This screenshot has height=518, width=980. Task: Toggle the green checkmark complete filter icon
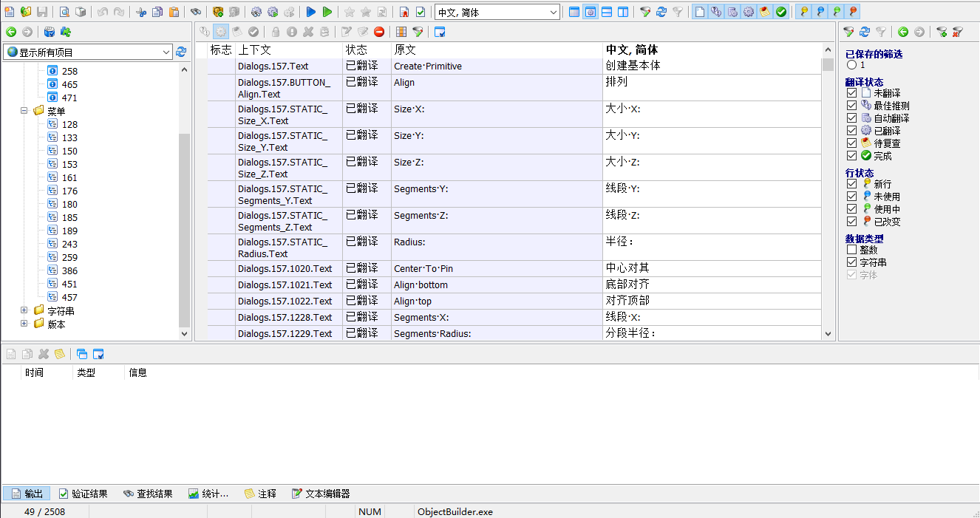[x=781, y=12]
